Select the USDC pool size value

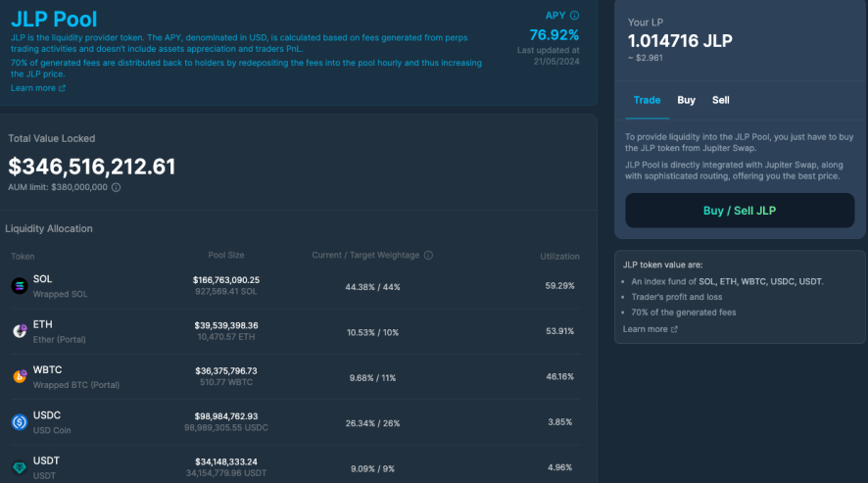pyautogui.click(x=226, y=416)
